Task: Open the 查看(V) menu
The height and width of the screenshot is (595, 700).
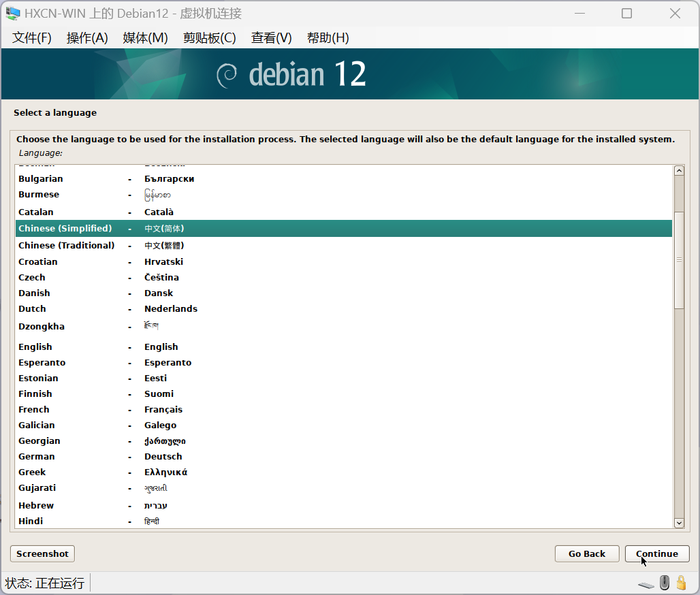Action: (272, 38)
